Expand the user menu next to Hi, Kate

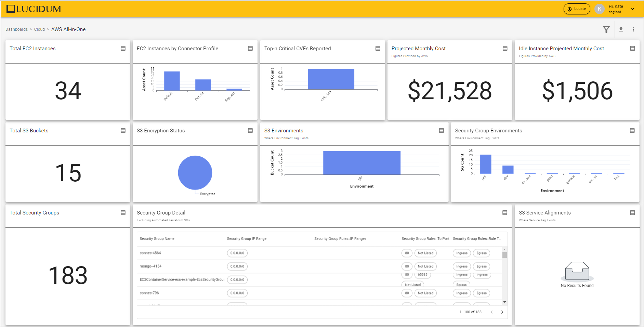(x=632, y=9)
